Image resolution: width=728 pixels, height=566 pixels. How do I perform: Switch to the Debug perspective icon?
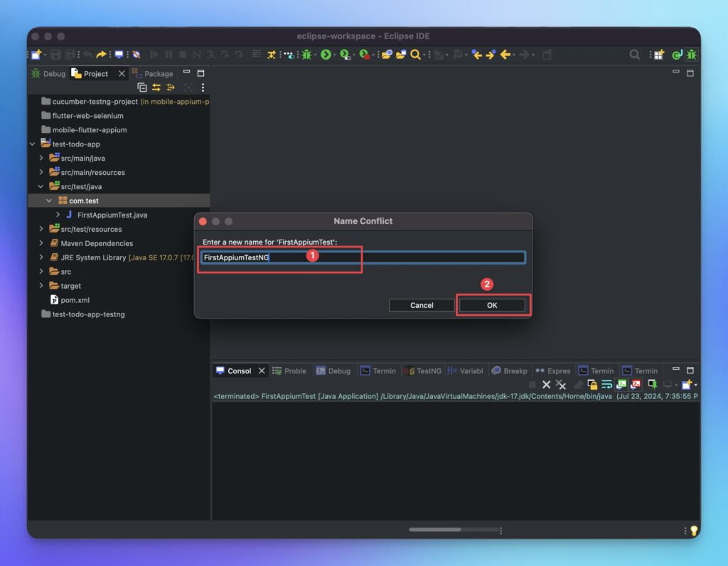tap(692, 55)
